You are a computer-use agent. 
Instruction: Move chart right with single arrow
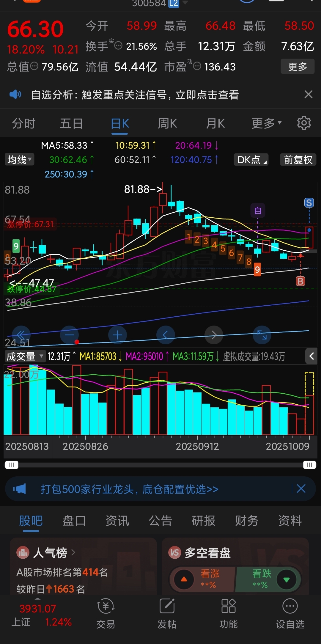pos(214,335)
